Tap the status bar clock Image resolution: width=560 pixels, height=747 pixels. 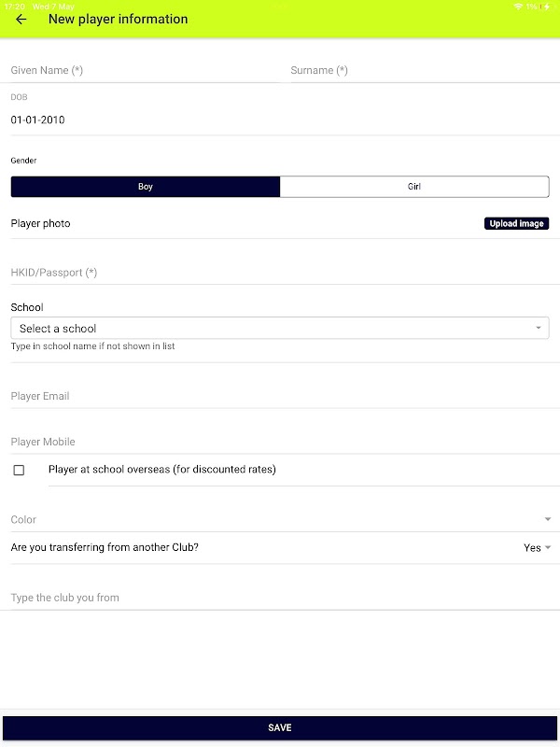click(15, 7)
